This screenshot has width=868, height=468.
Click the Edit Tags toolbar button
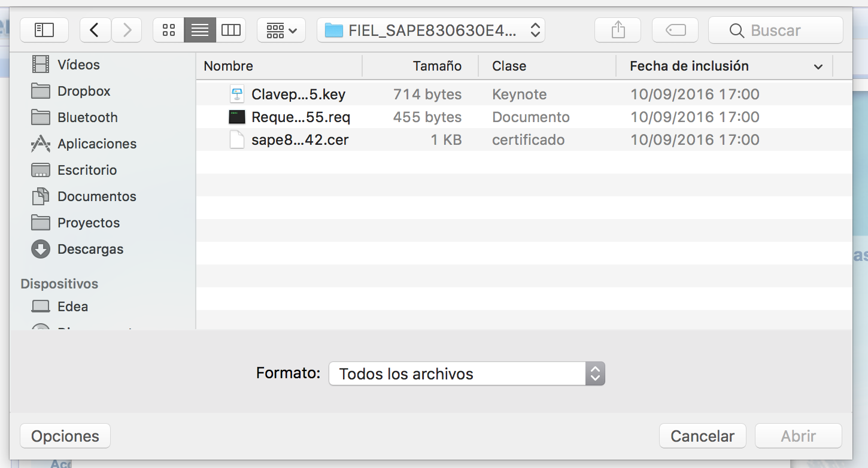point(675,30)
